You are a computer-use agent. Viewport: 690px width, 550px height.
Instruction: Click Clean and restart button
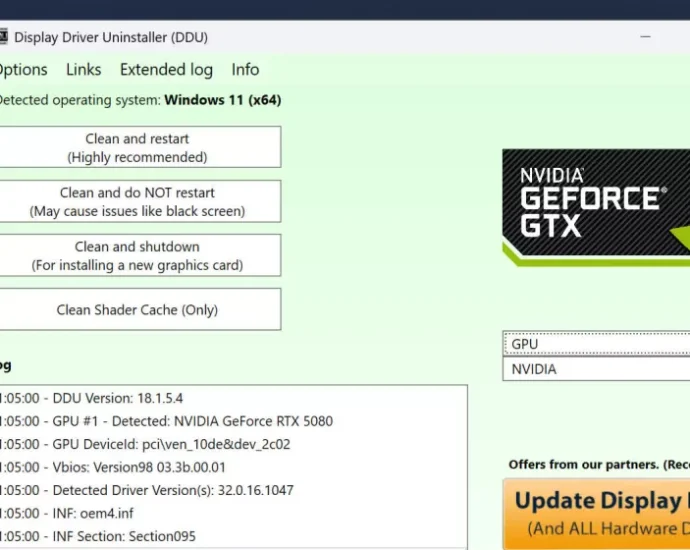pyautogui.click(x=140, y=147)
